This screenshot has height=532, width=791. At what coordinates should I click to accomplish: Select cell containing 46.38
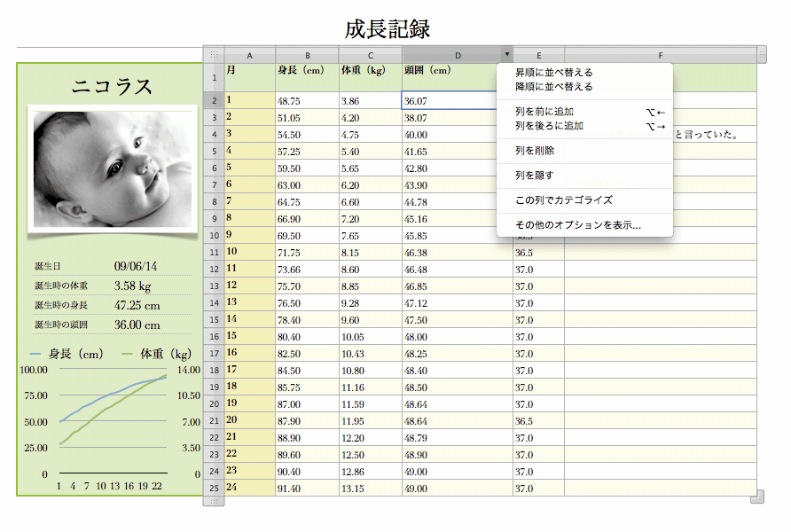(x=458, y=253)
